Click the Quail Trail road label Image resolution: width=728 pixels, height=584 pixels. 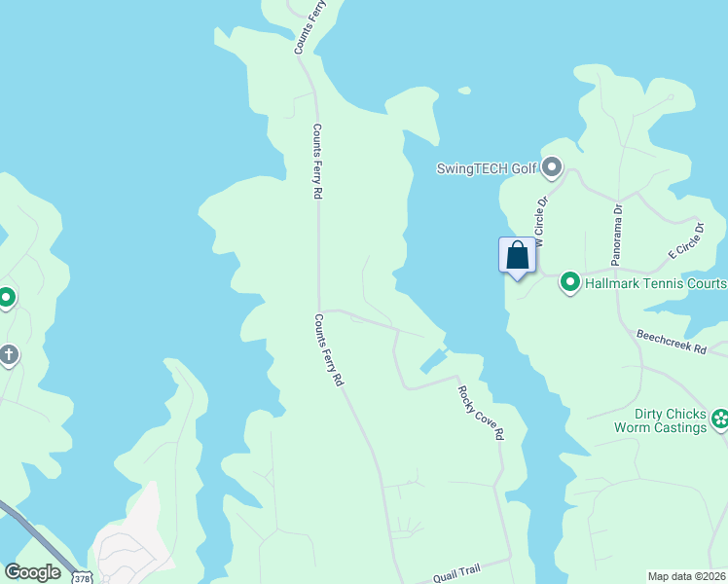pos(456,573)
